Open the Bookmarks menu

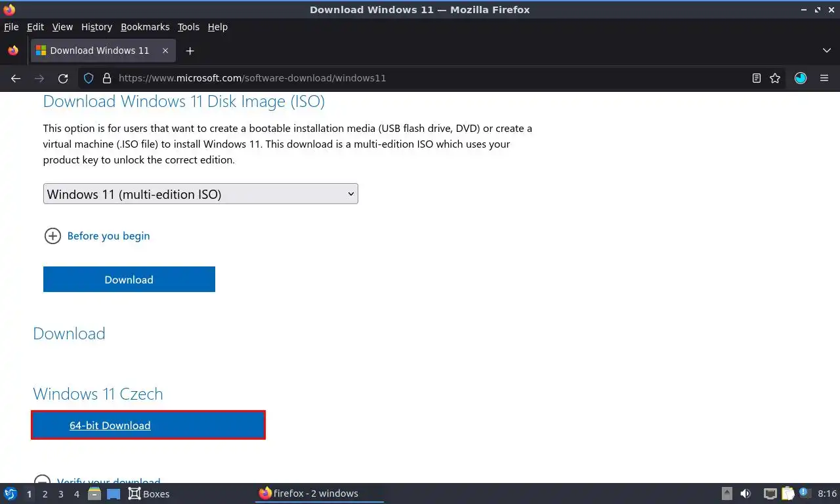[x=145, y=27]
